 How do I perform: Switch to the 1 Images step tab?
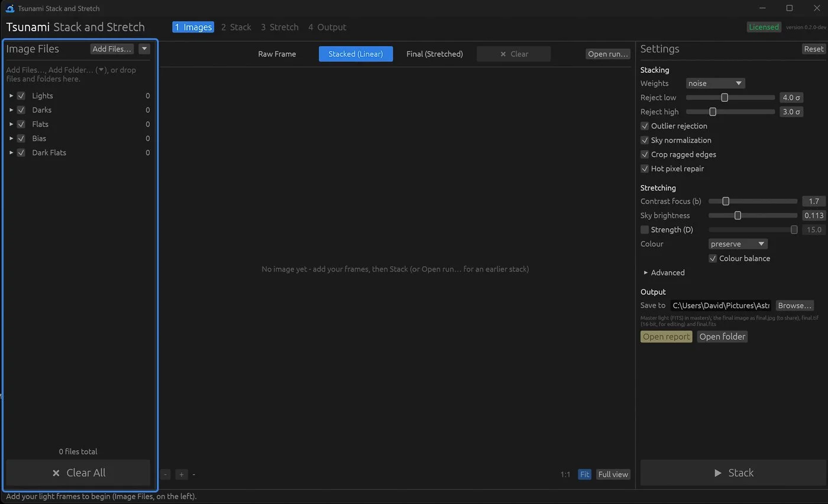193,27
